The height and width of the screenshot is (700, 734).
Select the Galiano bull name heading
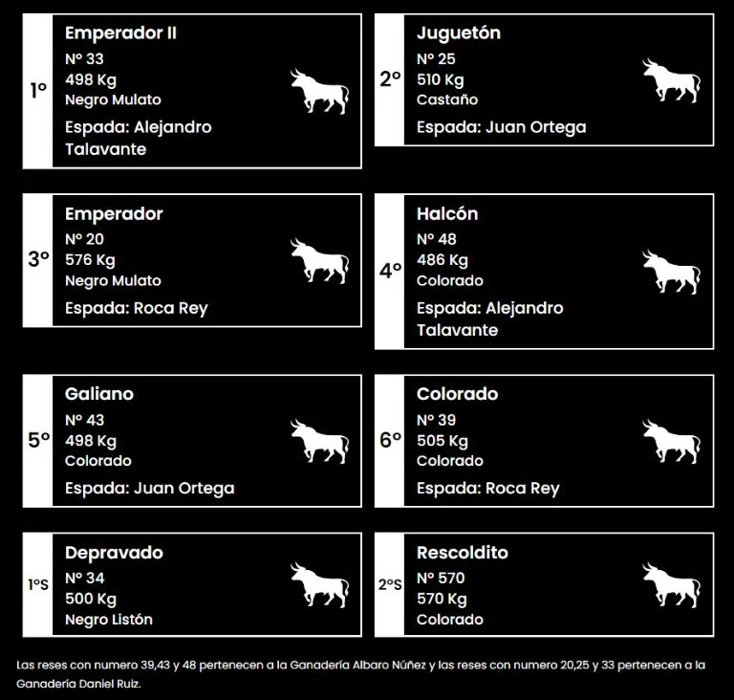[x=99, y=394]
